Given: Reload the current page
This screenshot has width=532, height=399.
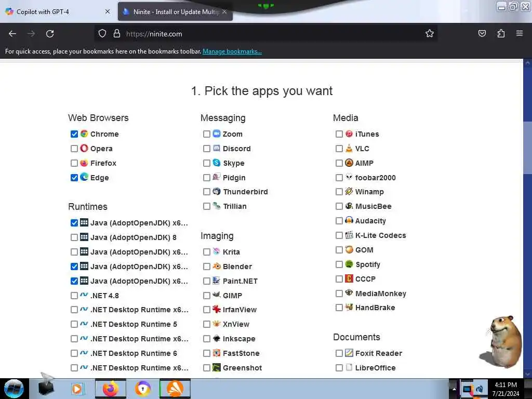Looking at the screenshot, I should 50,34.
